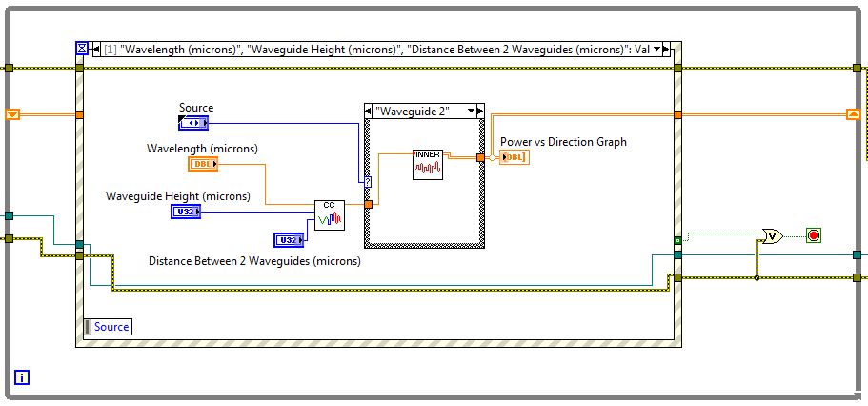Click the Or logic gate node

click(x=773, y=236)
